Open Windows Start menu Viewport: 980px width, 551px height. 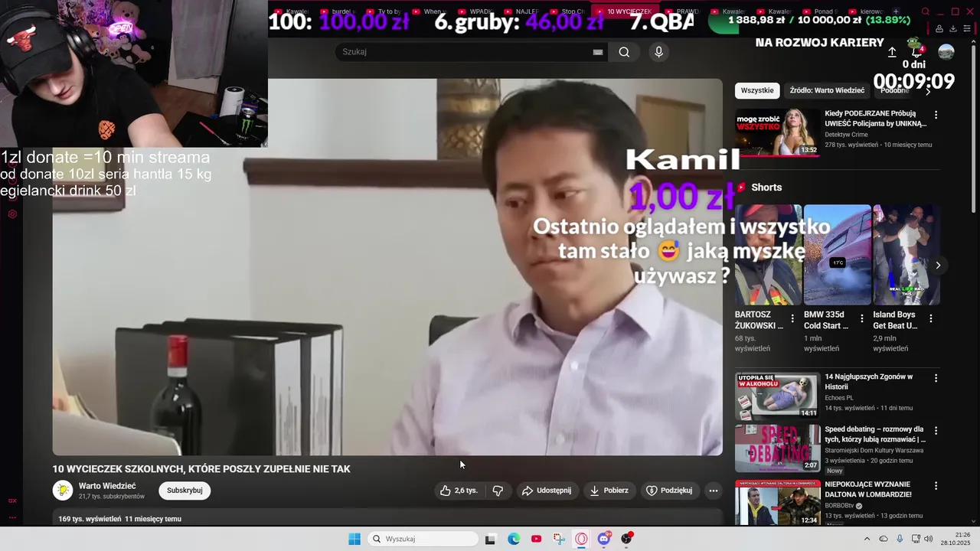[x=354, y=539]
